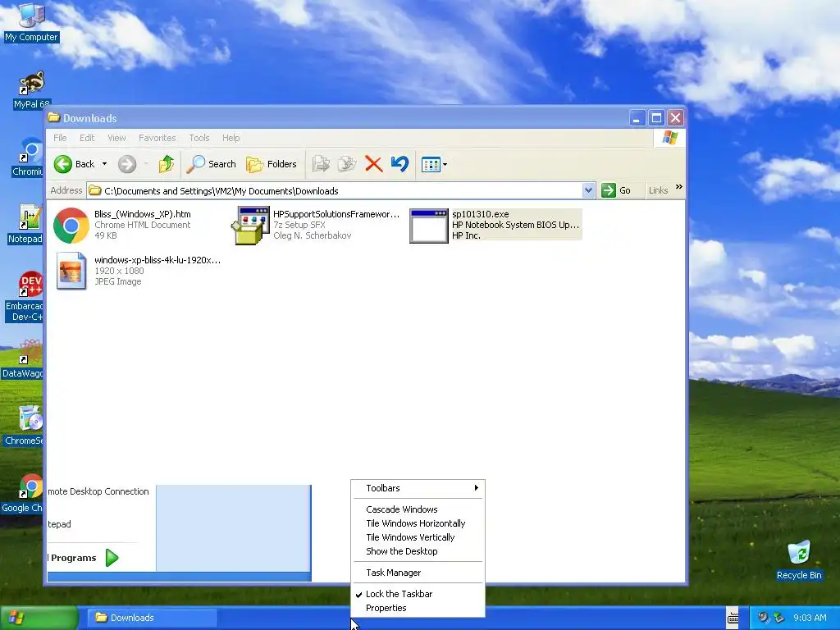The width and height of the screenshot is (840, 630).
Task: Expand the Toolbars submenu
Action: pyautogui.click(x=418, y=488)
